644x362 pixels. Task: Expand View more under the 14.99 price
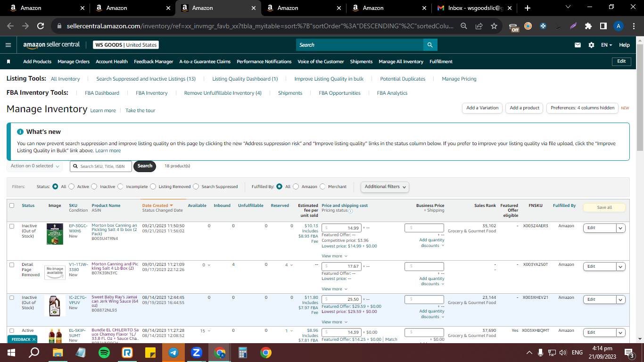pyautogui.click(x=335, y=256)
